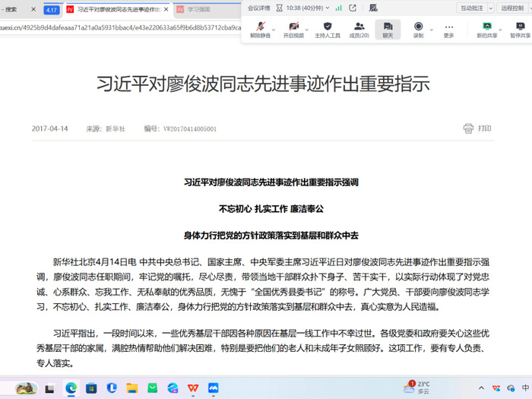Unmute the microphone in the meeting toolbar
Image resolution: width=532 pixels, height=399 pixels.
coord(261,28)
